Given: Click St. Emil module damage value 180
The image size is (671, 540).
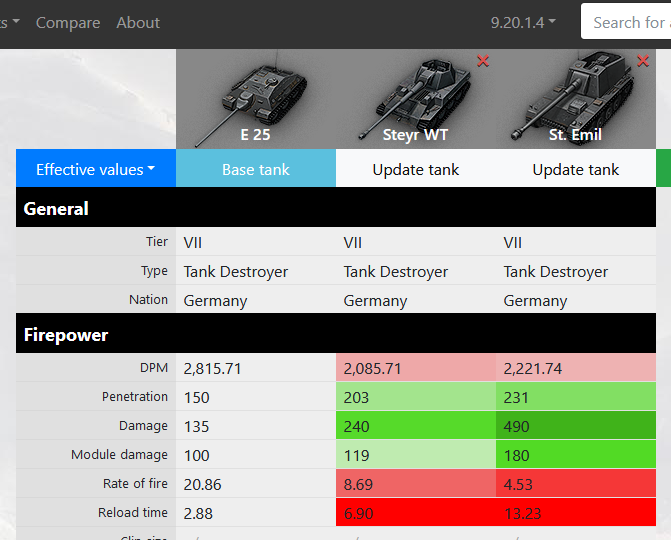Looking at the screenshot, I should (x=517, y=455).
